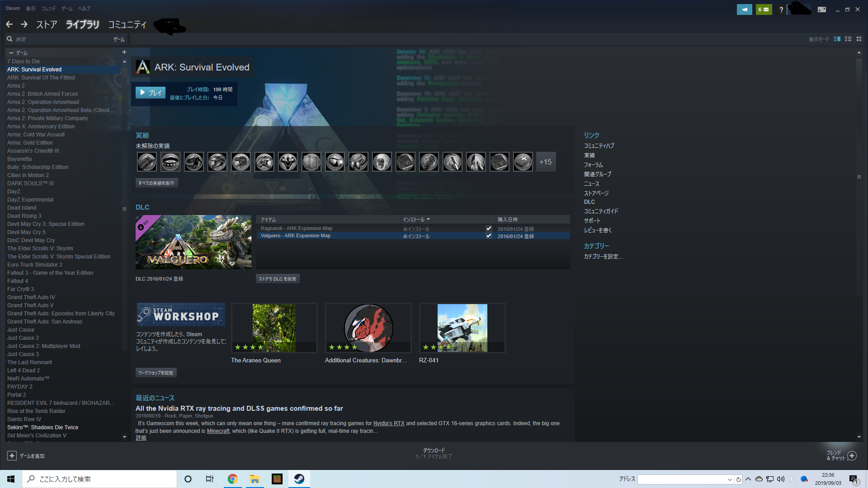The width and height of the screenshot is (868, 488).
Task: Switch to the ストア tab
Action: coord(47,24)
